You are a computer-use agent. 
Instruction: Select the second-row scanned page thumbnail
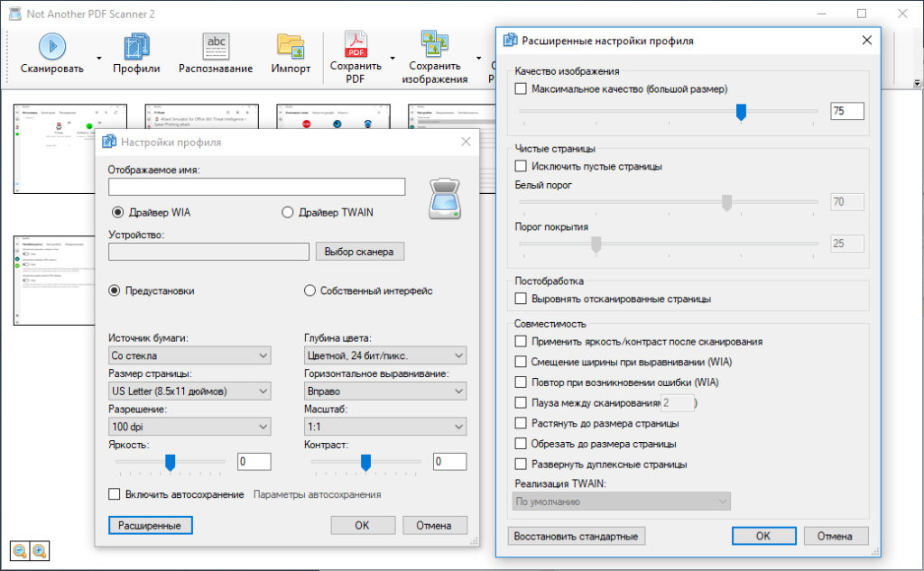coord(54,281)
